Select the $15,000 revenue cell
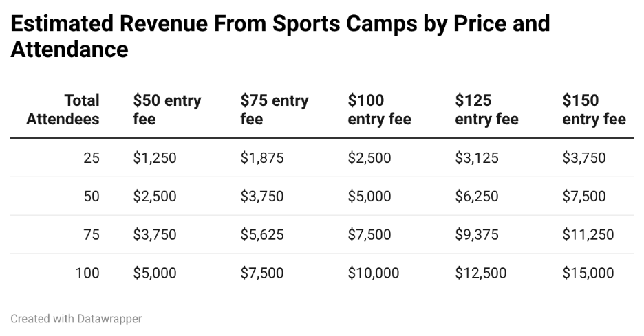The image size is (644, 336). coord(588,273)
